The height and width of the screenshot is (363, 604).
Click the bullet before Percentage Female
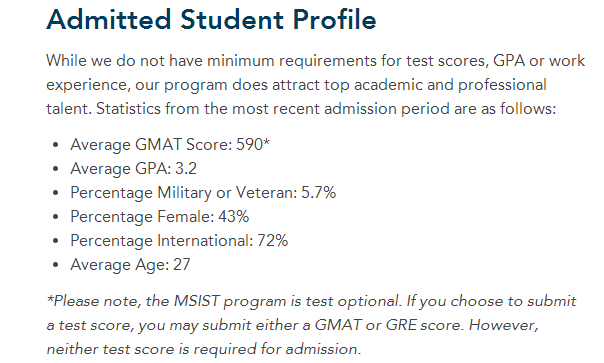point(56,217)
